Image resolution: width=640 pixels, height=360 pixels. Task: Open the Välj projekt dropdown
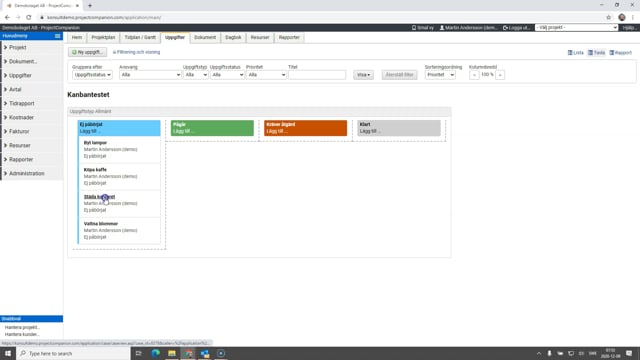tap(576, 27)
